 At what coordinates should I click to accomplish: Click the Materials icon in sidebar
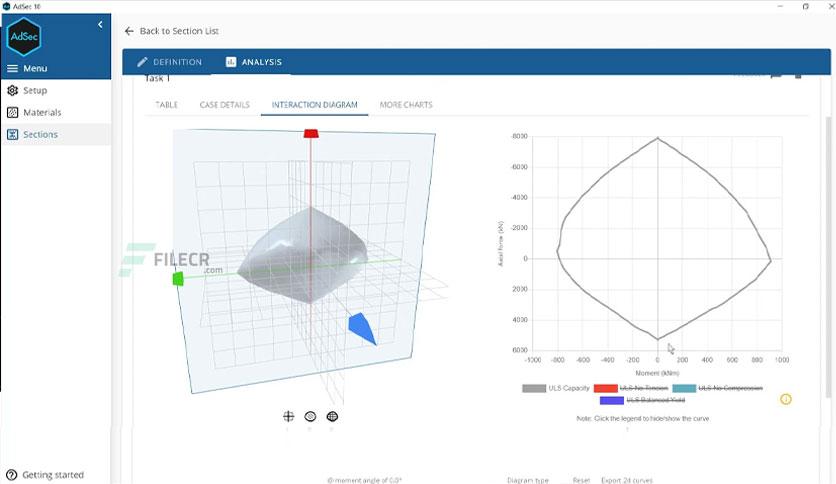[12, 112]
